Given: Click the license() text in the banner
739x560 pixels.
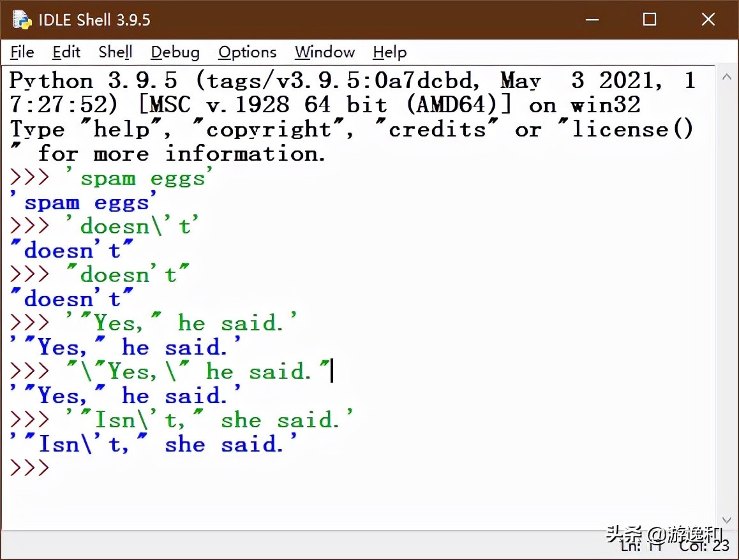Looking at the screenshot, I should [x=629, y=129].
